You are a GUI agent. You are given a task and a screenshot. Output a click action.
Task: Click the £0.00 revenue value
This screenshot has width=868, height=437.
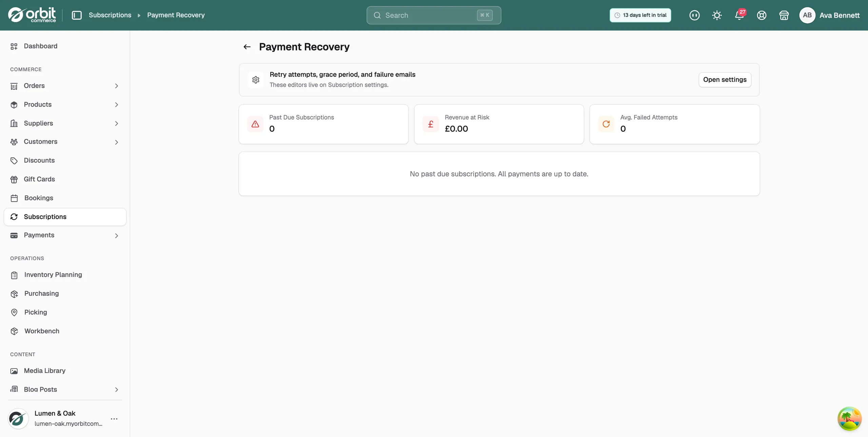click(x=456, y=129)
